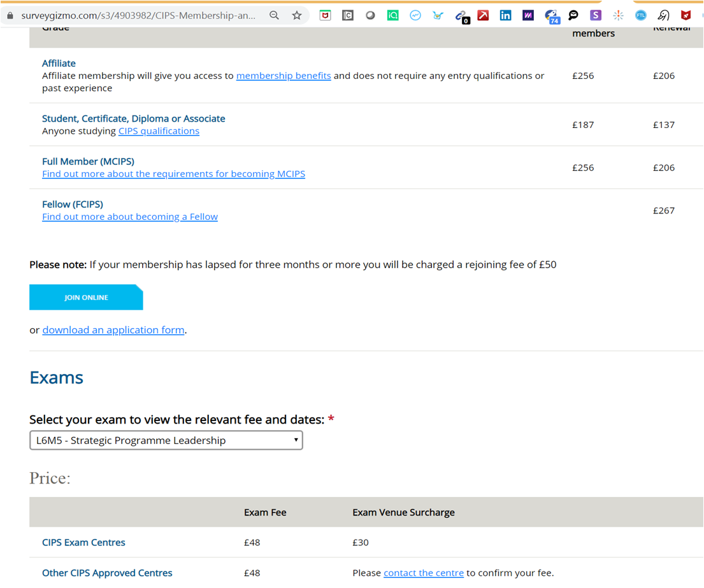
Task: Click the JOIN ONLINE button
Action: click(x=86, y=298)
